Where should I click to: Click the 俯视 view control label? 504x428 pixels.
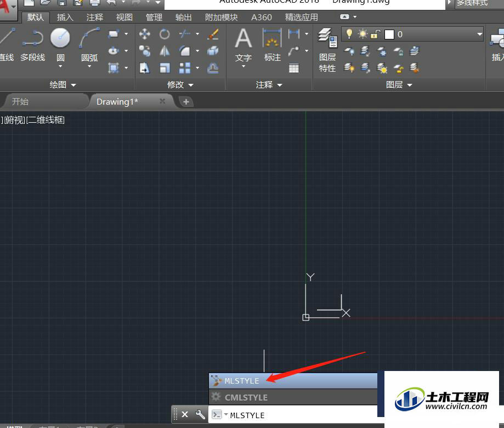[14, 120]
